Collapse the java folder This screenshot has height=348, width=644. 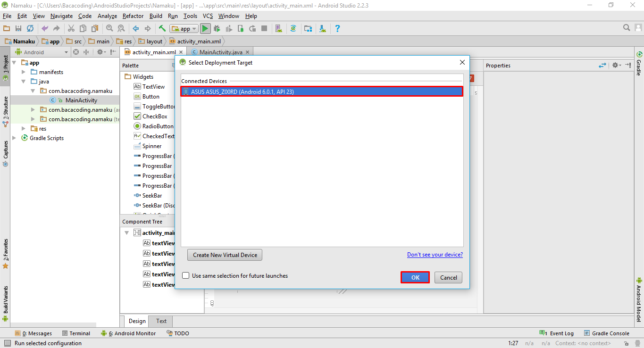(x=24, y=82)
